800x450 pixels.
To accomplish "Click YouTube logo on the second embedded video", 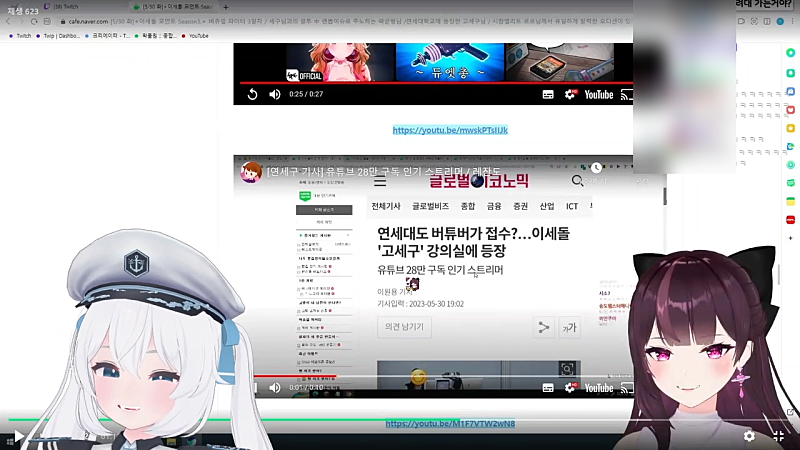I will pos(598,388).
